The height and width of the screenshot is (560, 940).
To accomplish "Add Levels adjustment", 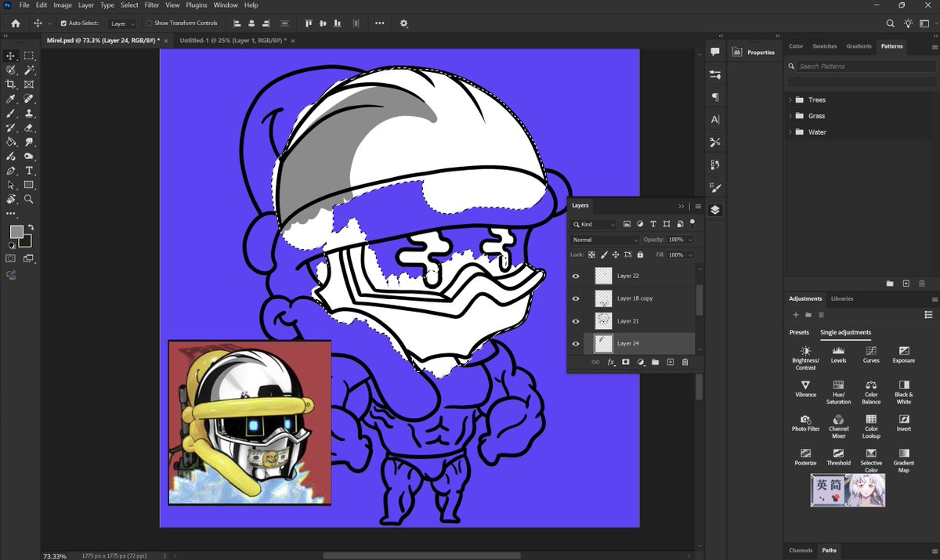I will [x=838, y=355].
